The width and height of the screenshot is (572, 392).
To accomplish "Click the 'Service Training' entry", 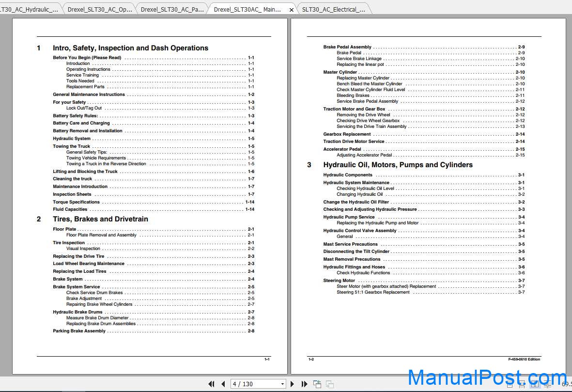I will coord(160,75).
